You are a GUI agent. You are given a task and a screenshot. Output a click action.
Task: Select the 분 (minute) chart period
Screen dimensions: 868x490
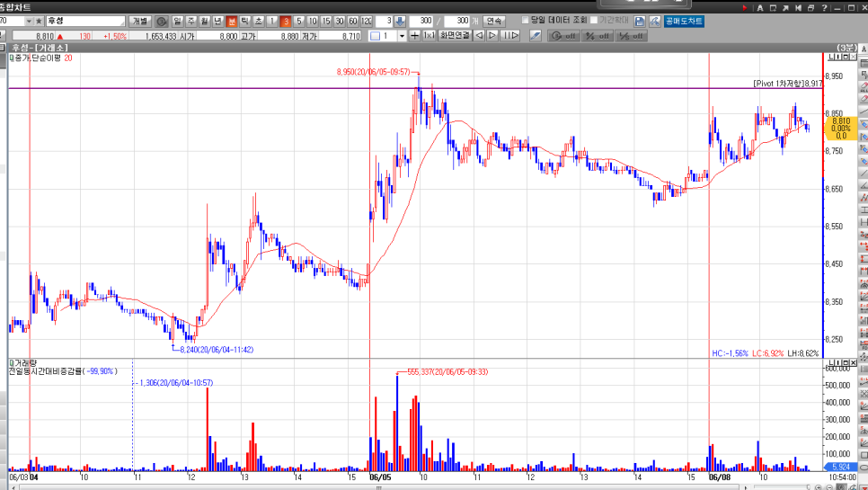232,21
